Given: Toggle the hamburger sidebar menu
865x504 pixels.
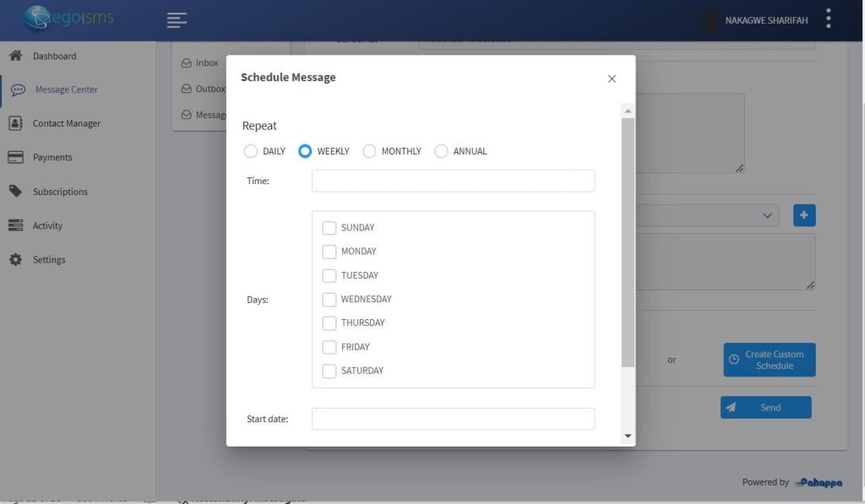Looking at the screenshot, I should (177, 20).
